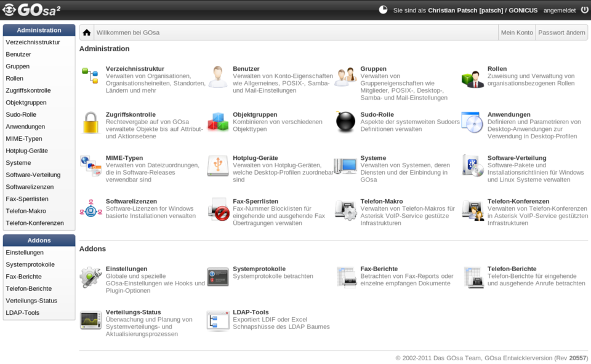Click the Telefon-Berichte report icon

[474, 277]
